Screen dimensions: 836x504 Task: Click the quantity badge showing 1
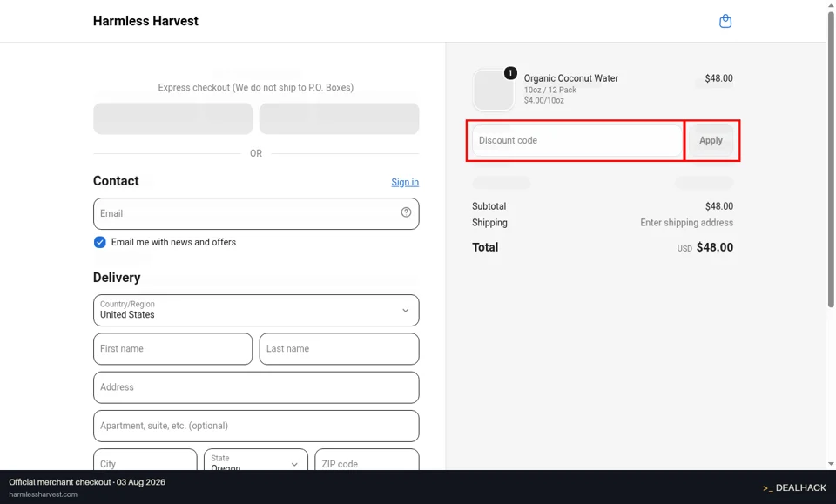[x=510, y=73]
